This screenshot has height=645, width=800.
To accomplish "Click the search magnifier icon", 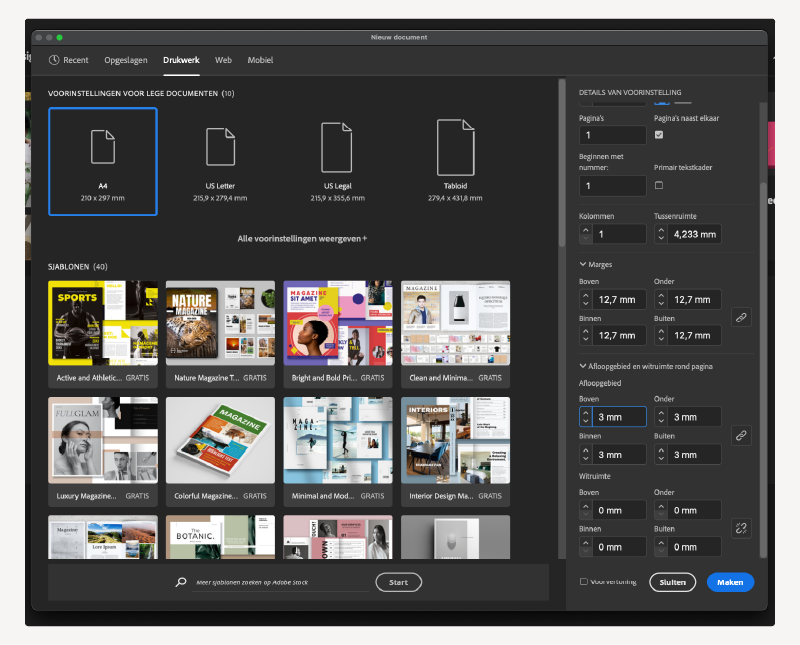I will 180,581.
